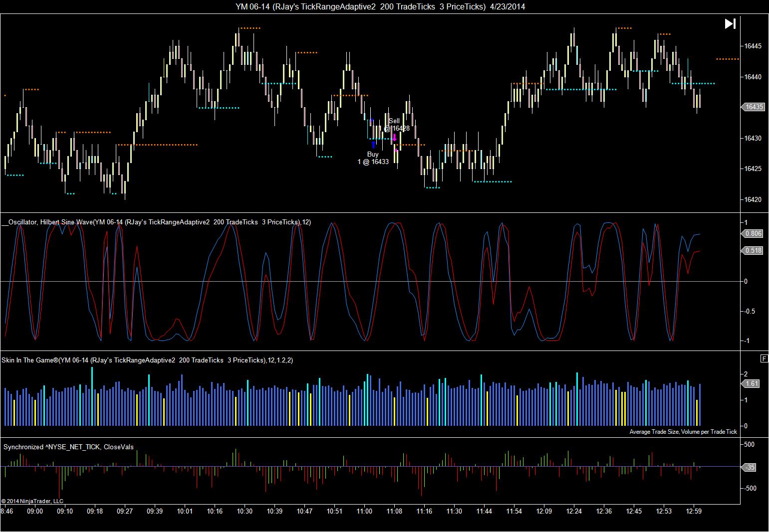Click the 10:01 time axis label
This screenshot has width=769, height=532.
[185, 511]
